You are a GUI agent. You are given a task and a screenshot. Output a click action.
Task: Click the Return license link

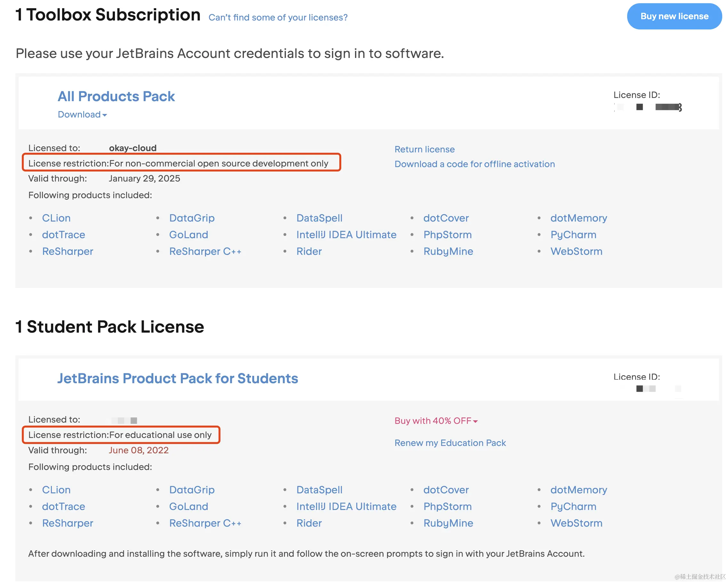tap(425, 149)
